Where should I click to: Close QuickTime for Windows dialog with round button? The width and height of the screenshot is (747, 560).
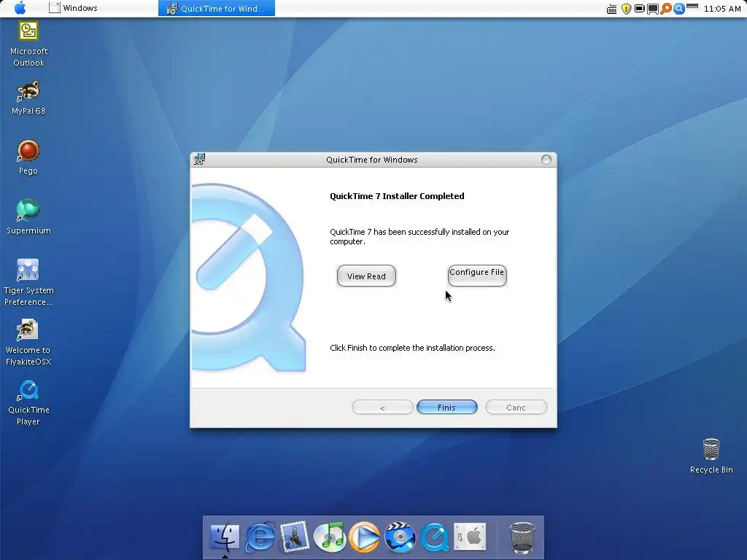pos(546,160)
